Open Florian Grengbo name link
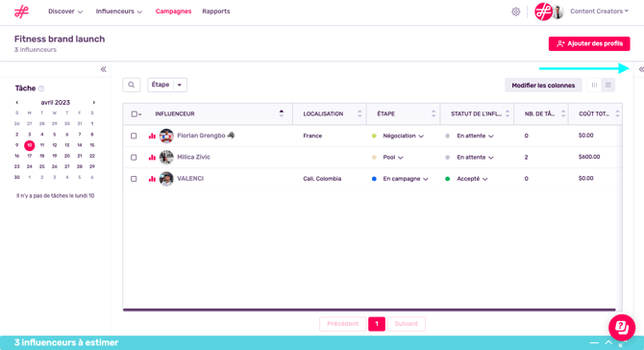 coord(201,136)
